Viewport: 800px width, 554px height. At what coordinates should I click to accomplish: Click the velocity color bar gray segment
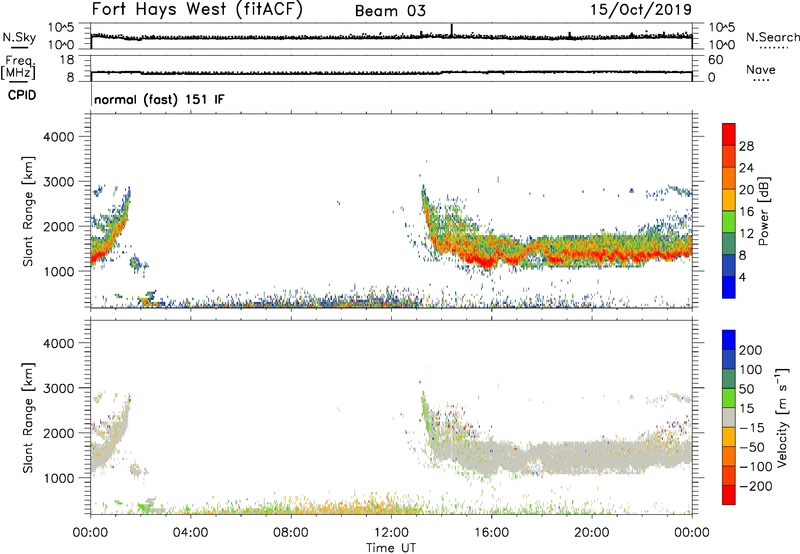point(729,417)
